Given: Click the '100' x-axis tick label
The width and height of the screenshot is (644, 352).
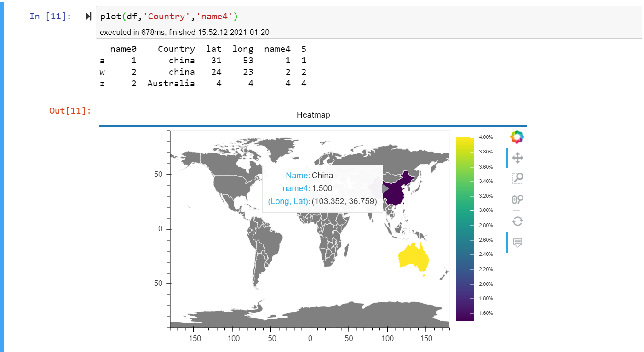Looking at the screenshot, I should point(387,339).
